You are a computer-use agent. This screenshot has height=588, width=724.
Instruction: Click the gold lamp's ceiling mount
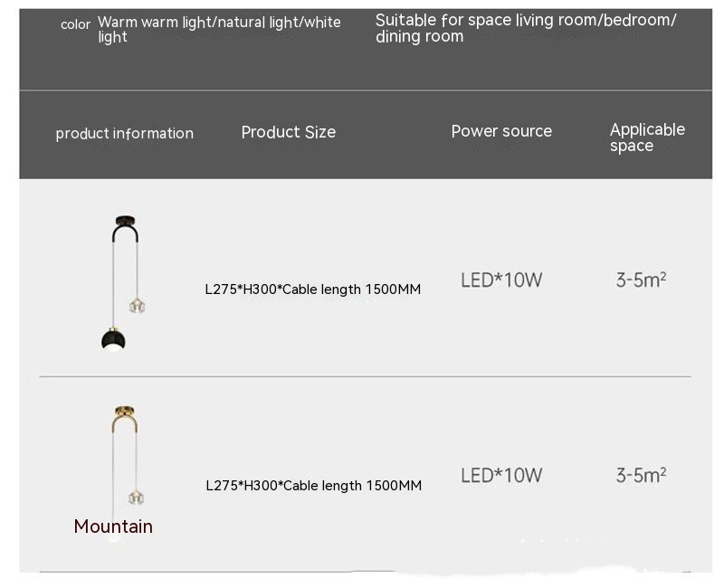[x=125, y=411]
